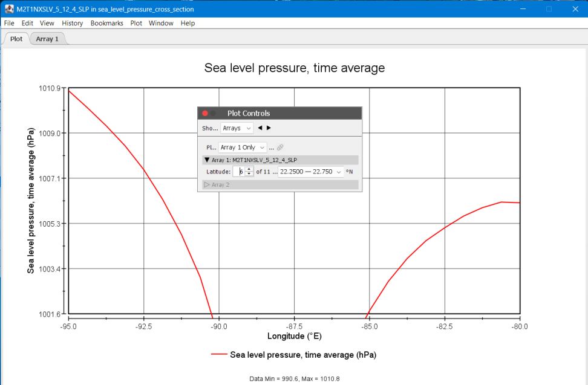Click the legend text 'Sea level pressure, time average (hPa)'
Image resolution: width=588 pixels, height=385 pixels.
[303, 355]
